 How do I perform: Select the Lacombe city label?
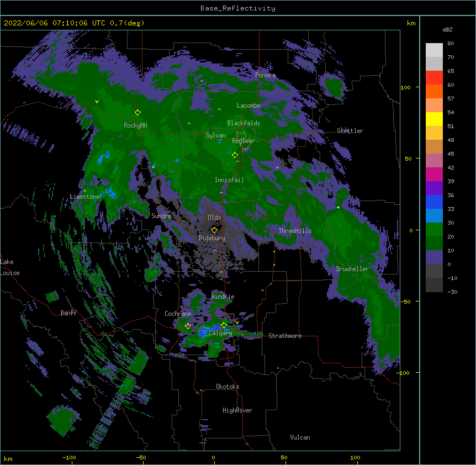click(x=248, y=105)
